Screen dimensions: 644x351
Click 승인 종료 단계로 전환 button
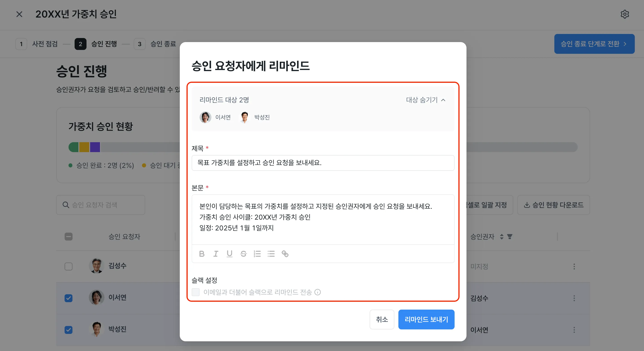tap(594, 44)
